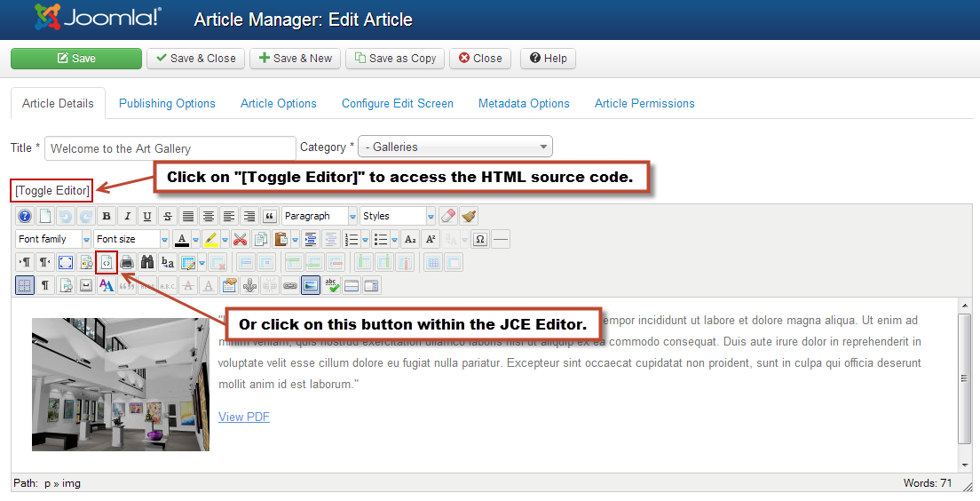Viewport: 980px width, 501px height.
Task: Open the Category Galleries dropdown
Action: [455, 147]
